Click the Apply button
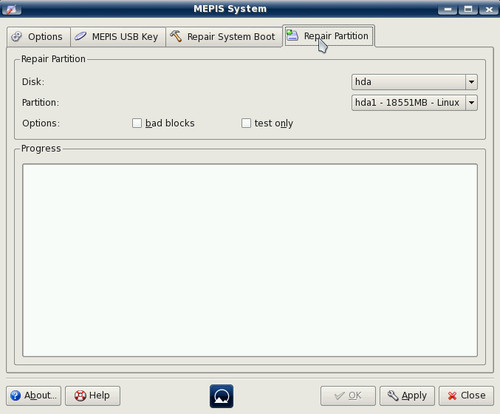This screenshot has width=500, height=414. 407,396
